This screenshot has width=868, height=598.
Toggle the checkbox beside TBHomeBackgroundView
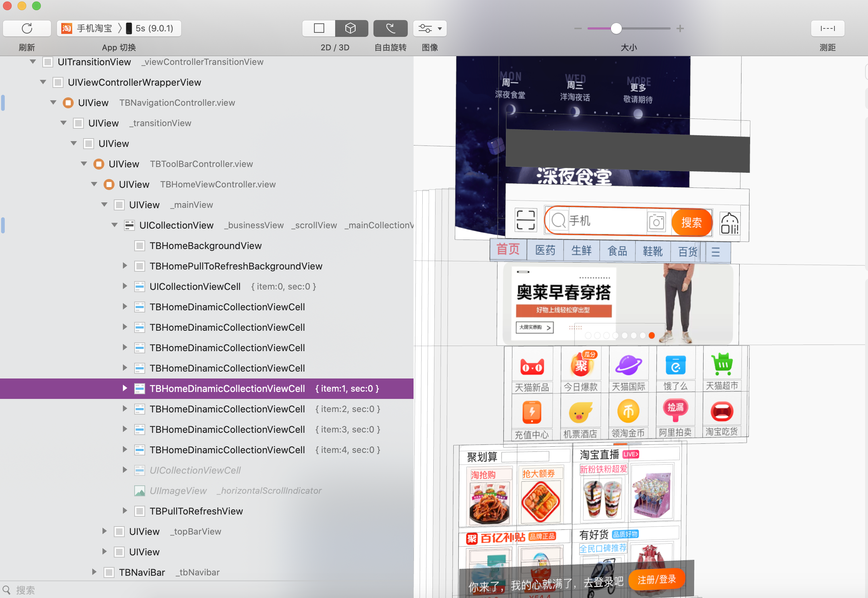click(x=140, y=246)
